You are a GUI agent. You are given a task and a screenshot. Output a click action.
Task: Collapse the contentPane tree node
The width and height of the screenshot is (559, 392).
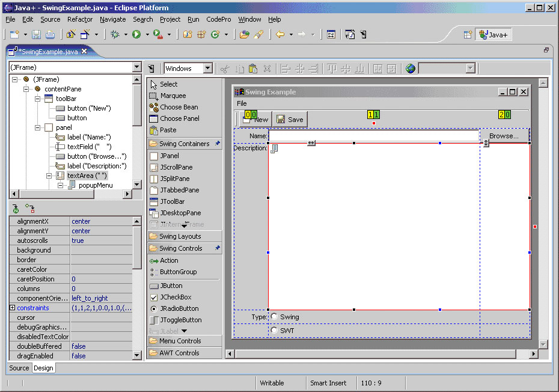(x=26, y=89)
